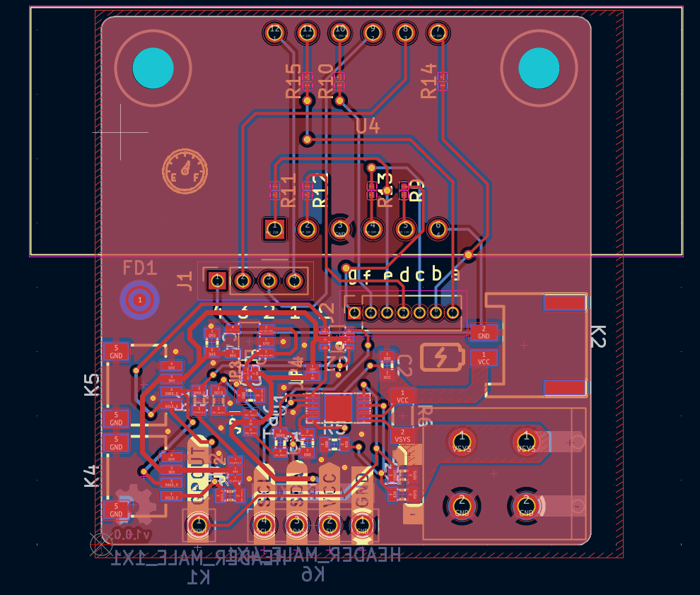Click the K2 connector reference text
Image resolution: width=700 pixels, height=595 pixels.
(x=597, y=336)
